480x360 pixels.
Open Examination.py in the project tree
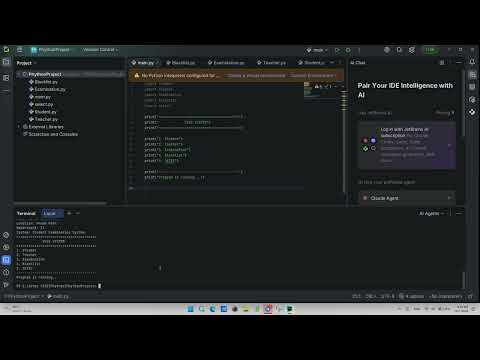tap(47, 89)
